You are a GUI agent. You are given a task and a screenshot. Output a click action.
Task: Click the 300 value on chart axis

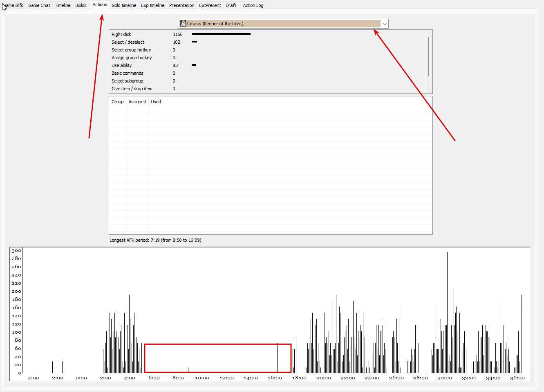coord(16,251)
